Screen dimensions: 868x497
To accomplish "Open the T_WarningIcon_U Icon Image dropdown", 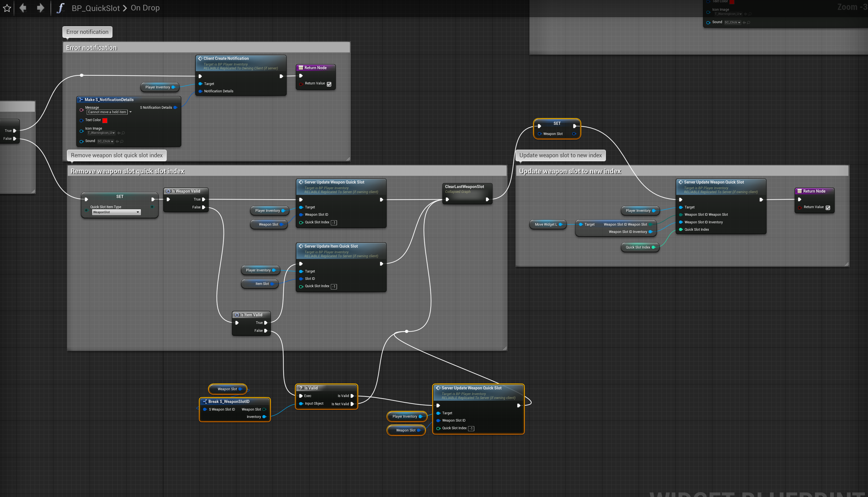I will click(x=101, y=133).
